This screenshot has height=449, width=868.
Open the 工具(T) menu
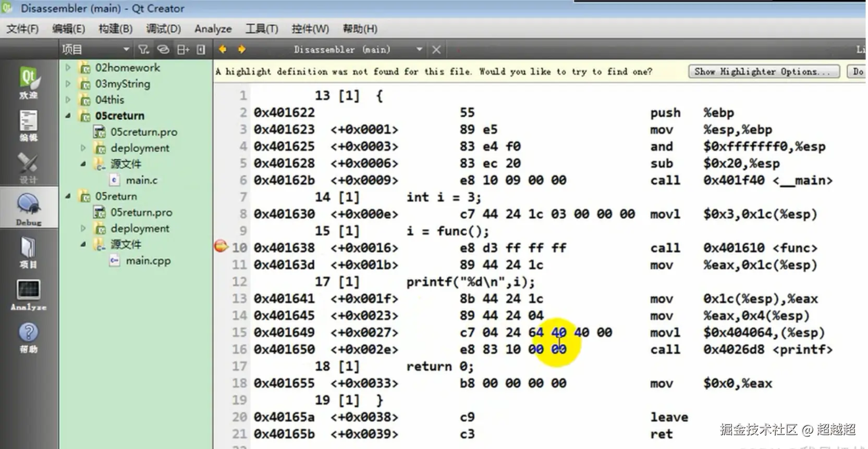262,29
